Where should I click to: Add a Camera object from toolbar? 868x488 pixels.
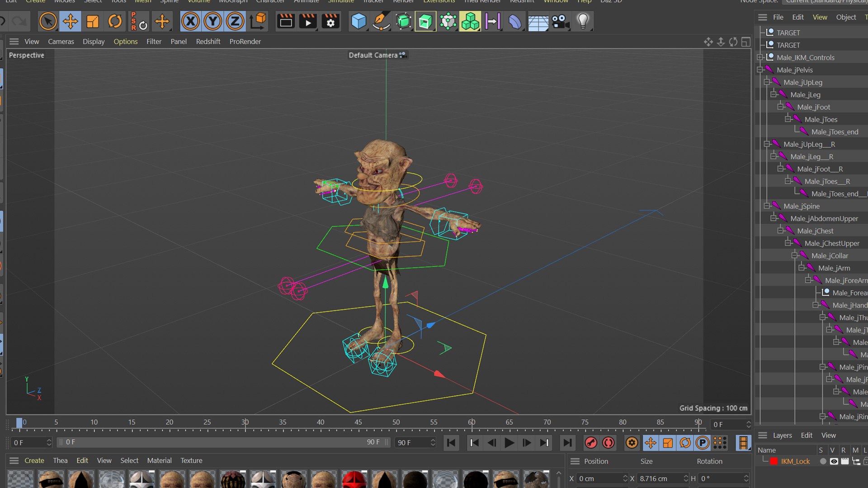tap(561, 21)
